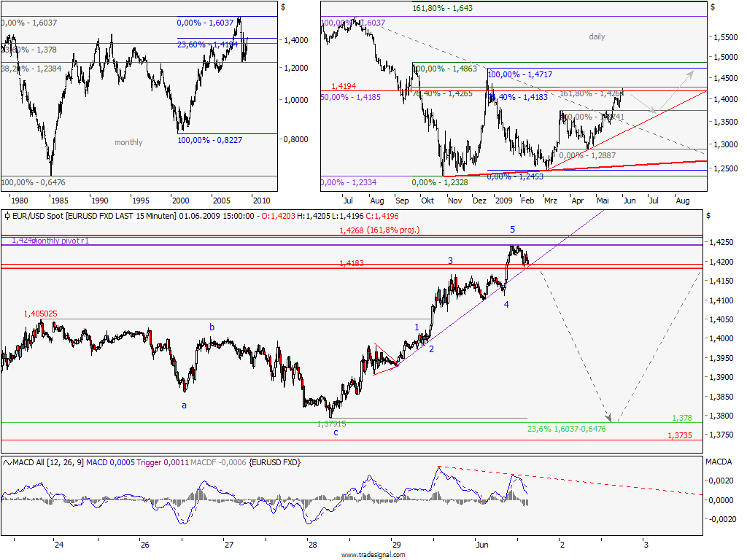Click the '1985' tick on monthly time axis

click(x=60, y=201)
